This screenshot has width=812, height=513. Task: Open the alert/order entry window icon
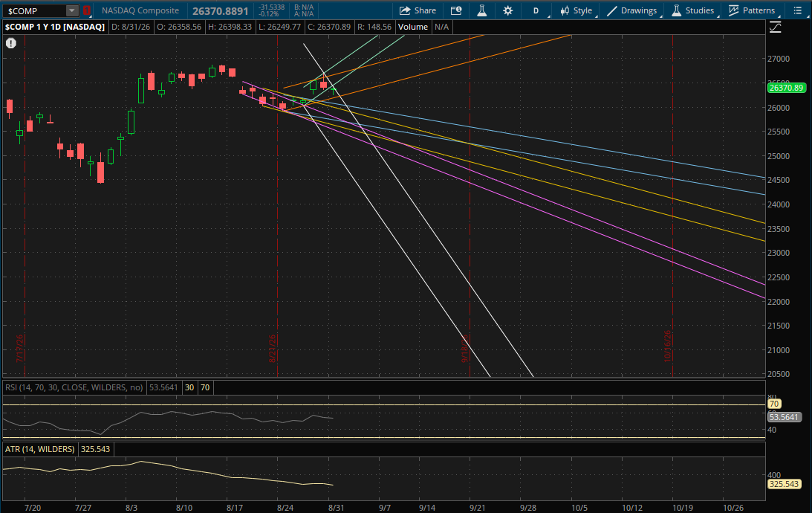[456, 10]
